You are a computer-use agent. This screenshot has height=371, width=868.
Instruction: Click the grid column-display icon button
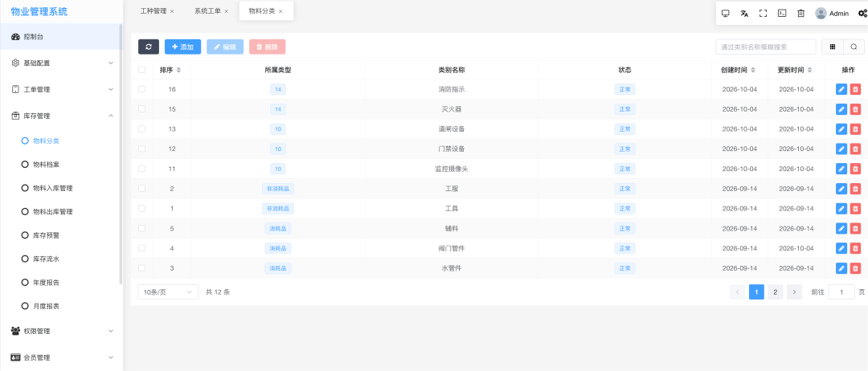point(833,47)
